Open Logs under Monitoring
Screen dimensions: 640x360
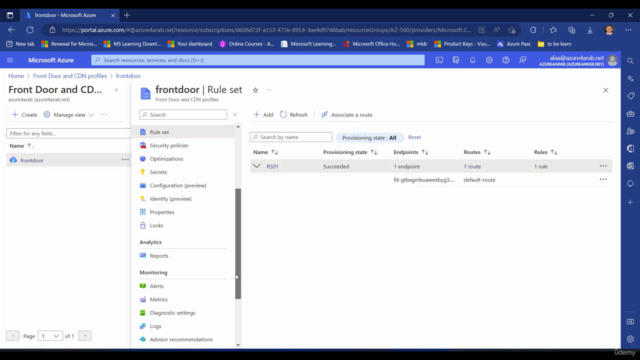click(155, 326)
